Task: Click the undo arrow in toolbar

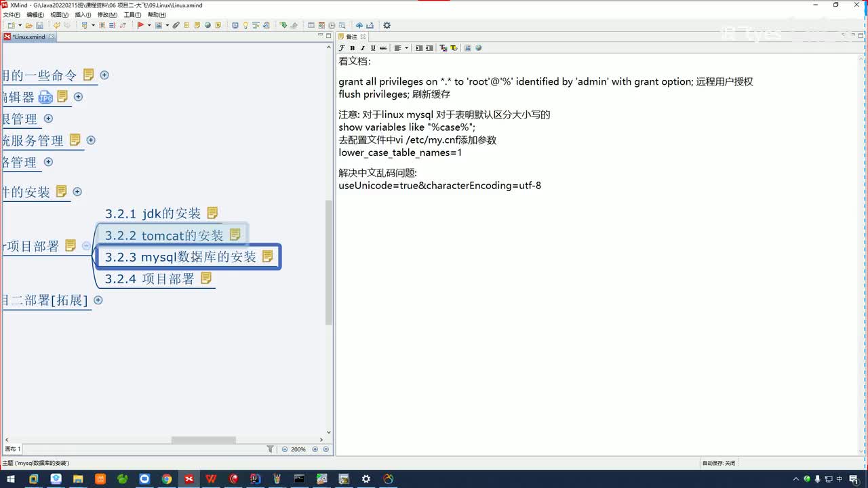Action: tap(57, 26)
